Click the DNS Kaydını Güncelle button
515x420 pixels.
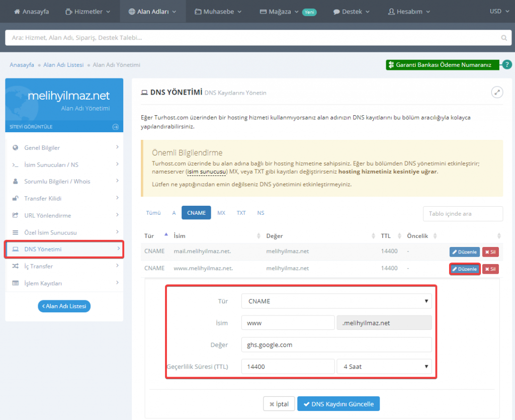coord(338,404)
